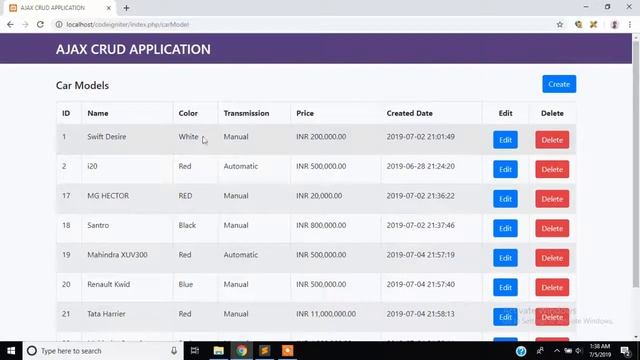Screen dimensions: 640x360
Task: Delete the MG HECTOR record
Action: pyautogui.click(x=552, y=199)
